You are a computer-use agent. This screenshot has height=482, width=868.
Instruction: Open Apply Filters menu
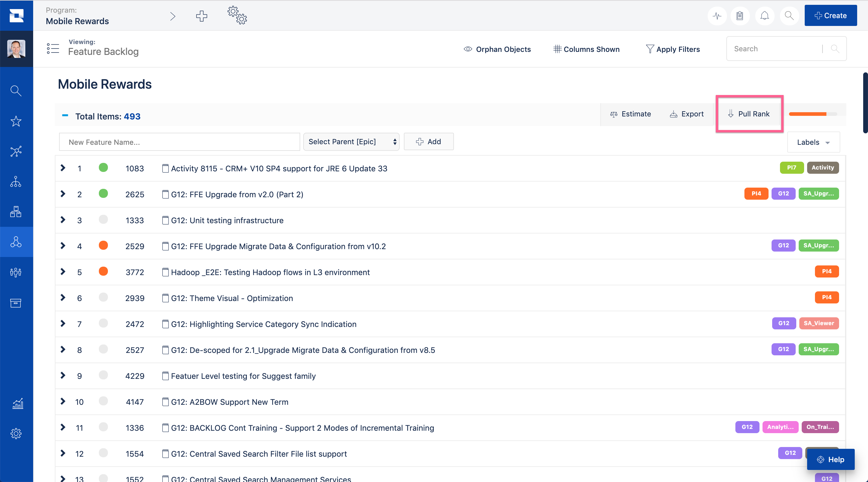pyautogui.click(x=673, y=49)
